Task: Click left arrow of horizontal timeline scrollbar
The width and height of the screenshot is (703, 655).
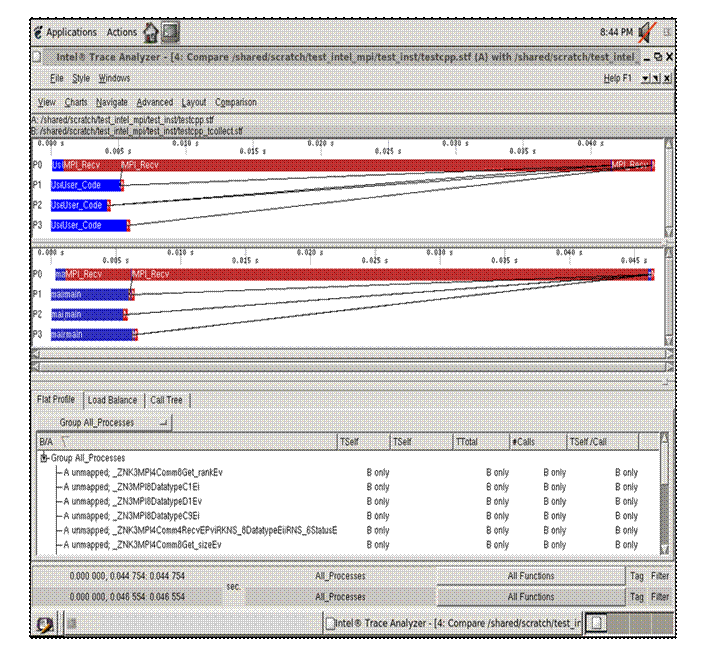Action: point(36,354)
